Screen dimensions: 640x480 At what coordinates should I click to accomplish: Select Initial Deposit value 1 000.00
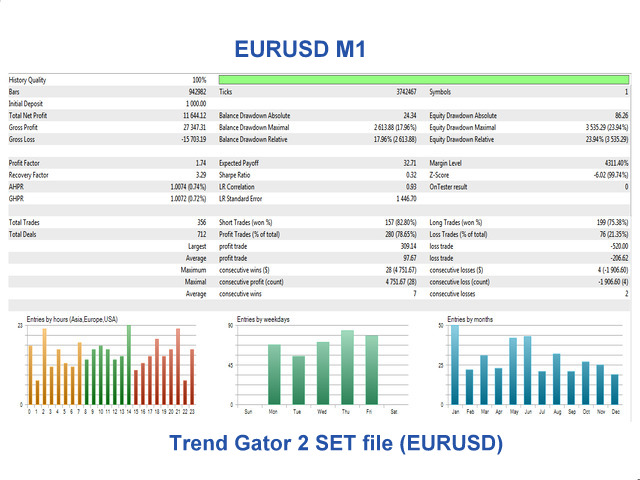click(x=196, y=104)
